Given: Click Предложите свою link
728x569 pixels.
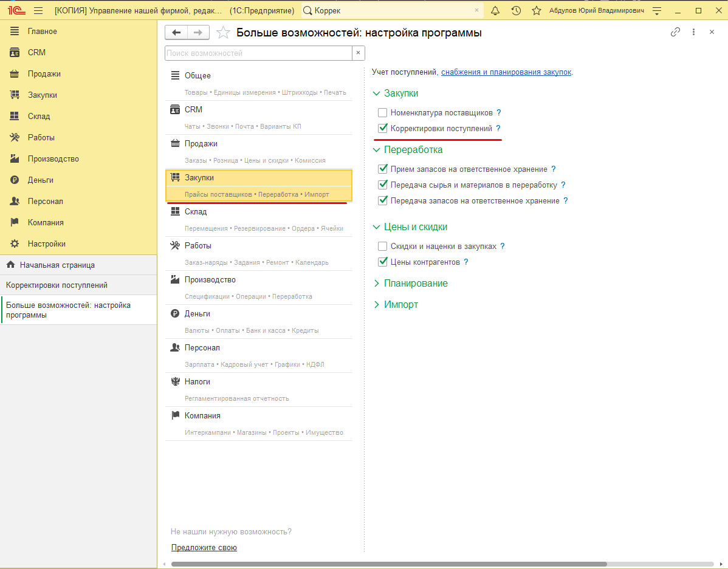Looking at the screenshot, I should click(204, 548).
